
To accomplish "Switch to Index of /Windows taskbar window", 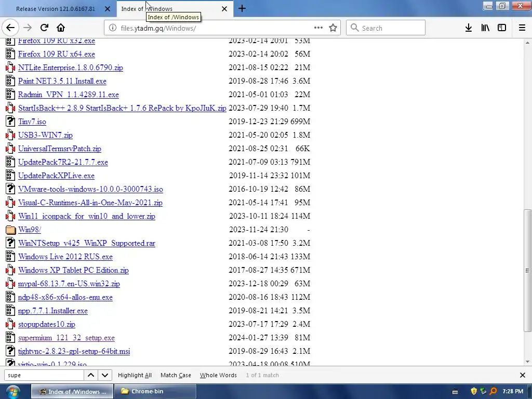I will [x=72, y=392].
